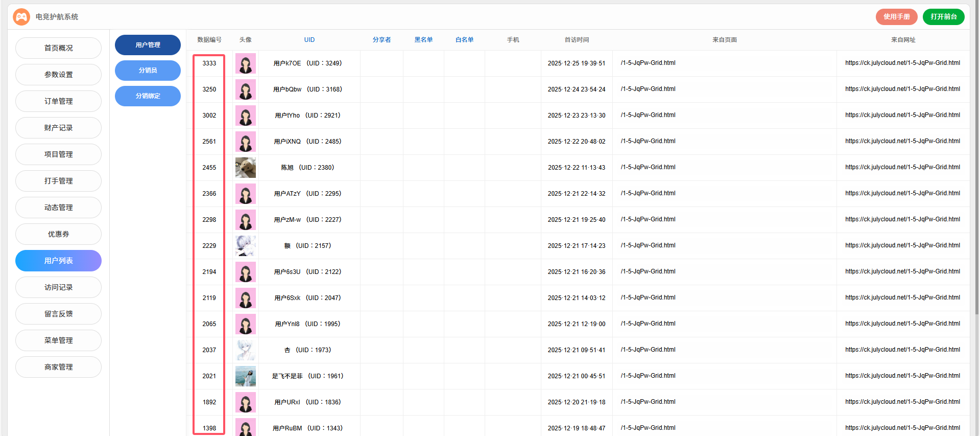This screenshot has height=436, width=980.
Task: Switch to the 分销员 tab
Action: 148,71
